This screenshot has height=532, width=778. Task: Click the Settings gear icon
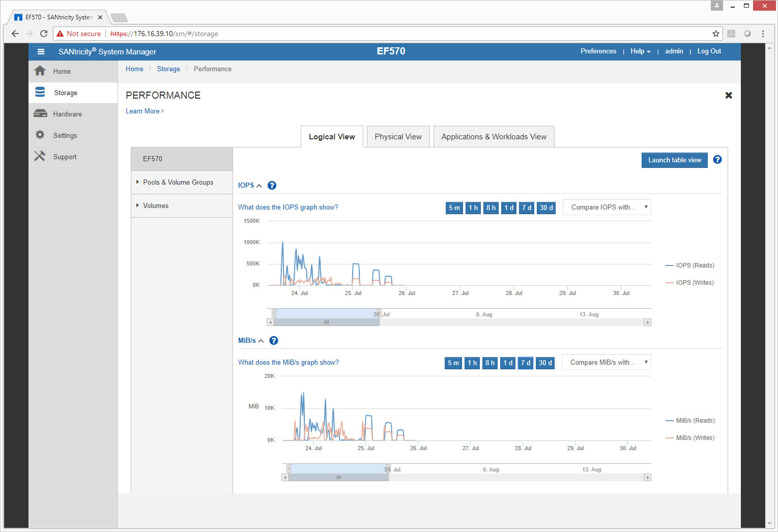click(x=40, y=135)
